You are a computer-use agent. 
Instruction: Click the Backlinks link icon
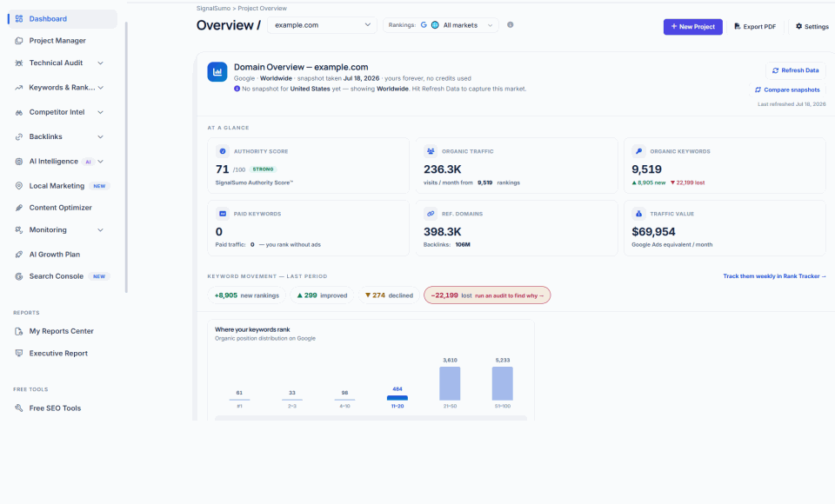click(x=19, y=136)
